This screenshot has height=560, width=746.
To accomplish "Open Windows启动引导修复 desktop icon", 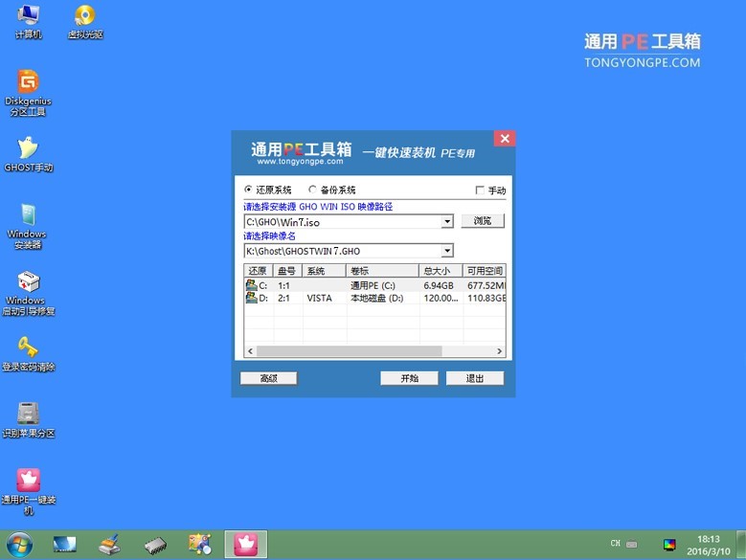I will [28, 283].
